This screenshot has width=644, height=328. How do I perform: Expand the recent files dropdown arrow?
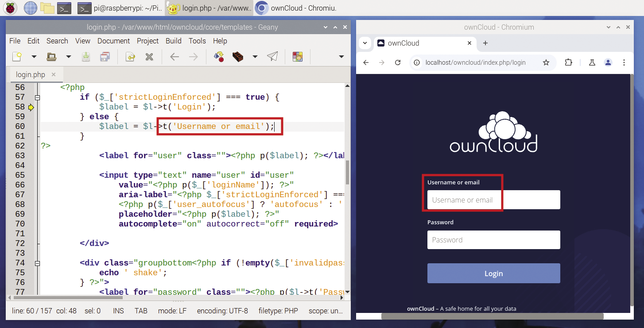[x=68, y=57]
